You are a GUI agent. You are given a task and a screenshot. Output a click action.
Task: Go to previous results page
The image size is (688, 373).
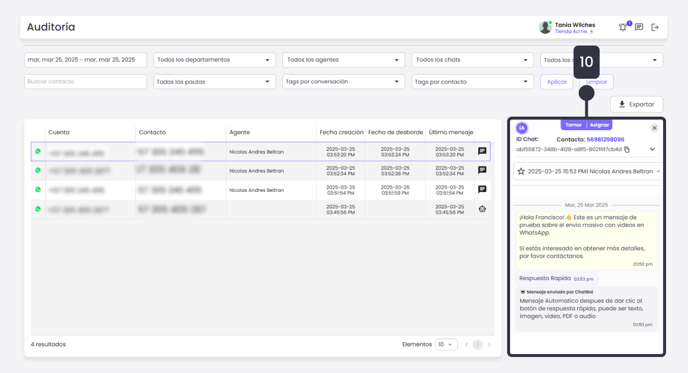point(466,344)
